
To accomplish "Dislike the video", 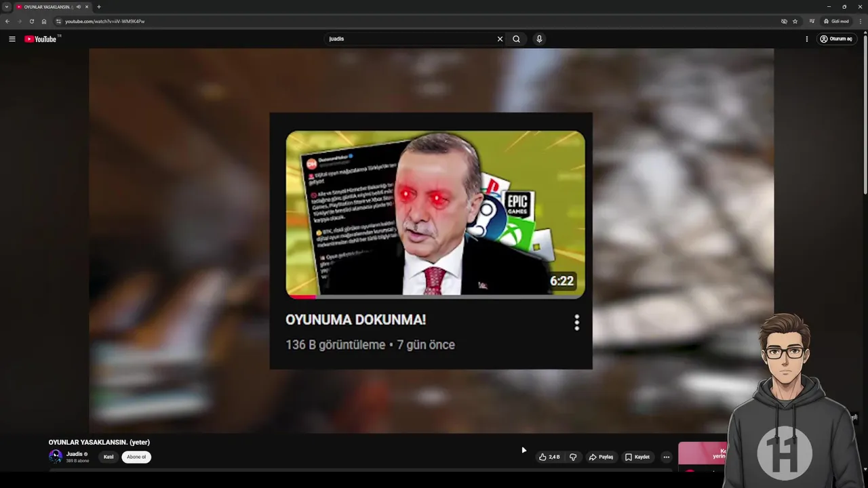I will pyautogui.click(x=573, y=457).
